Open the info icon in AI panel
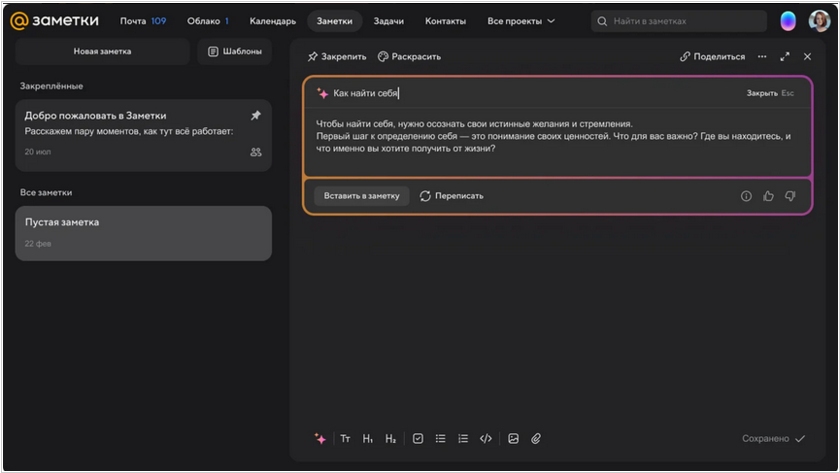The width and height of the screenshot is (840, 473). pos(746,196)
